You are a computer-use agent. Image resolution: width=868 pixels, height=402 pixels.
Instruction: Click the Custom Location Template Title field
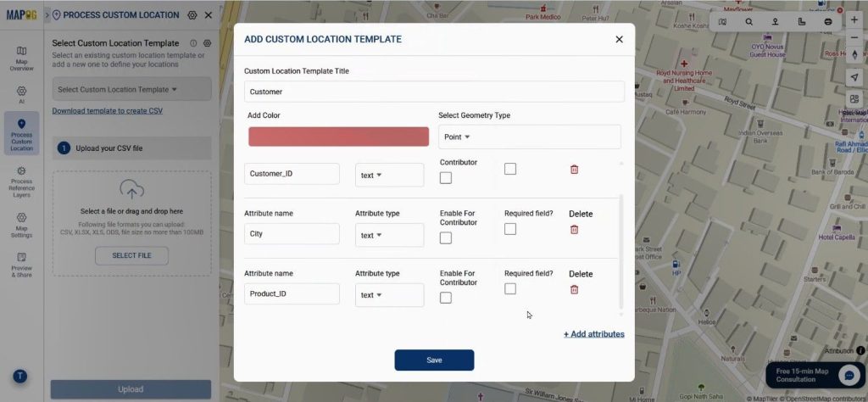coord(434,92)
